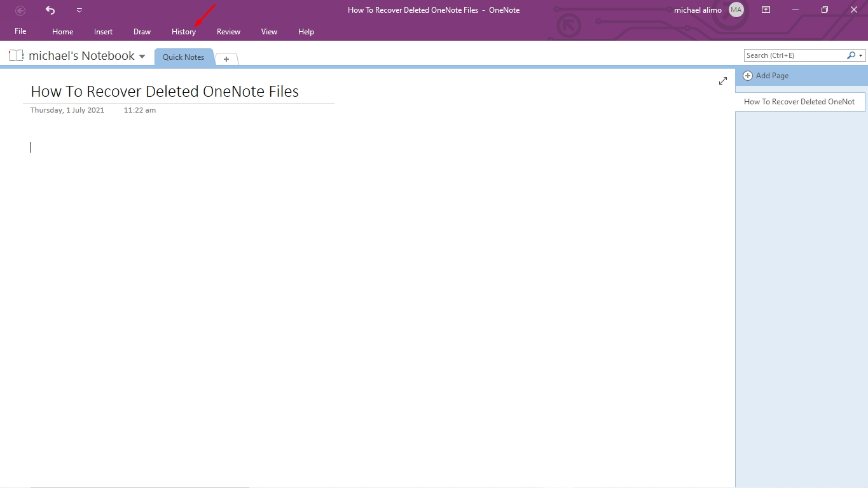Open the search scope dropdown arrow
Screen dimensions: 868x488
tap(861, 55)
